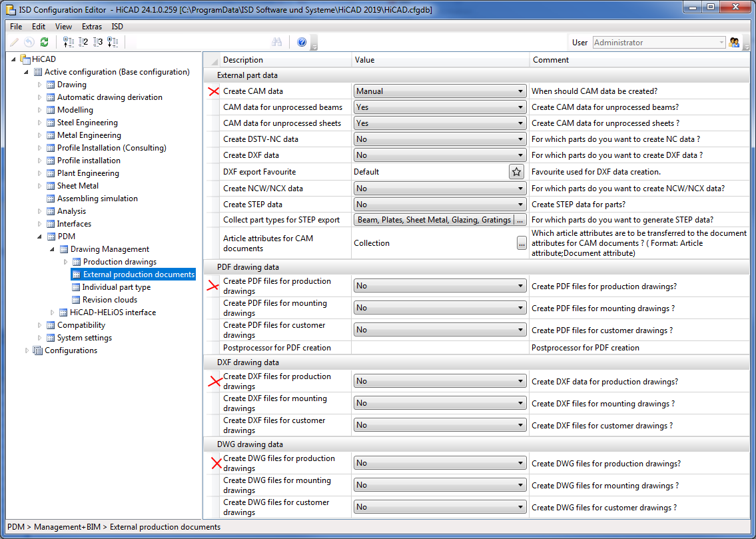The height and width of the screenshot is (539, 756).
Task: Select Revision clouds in the tree
Action: (x=110, y=300)
